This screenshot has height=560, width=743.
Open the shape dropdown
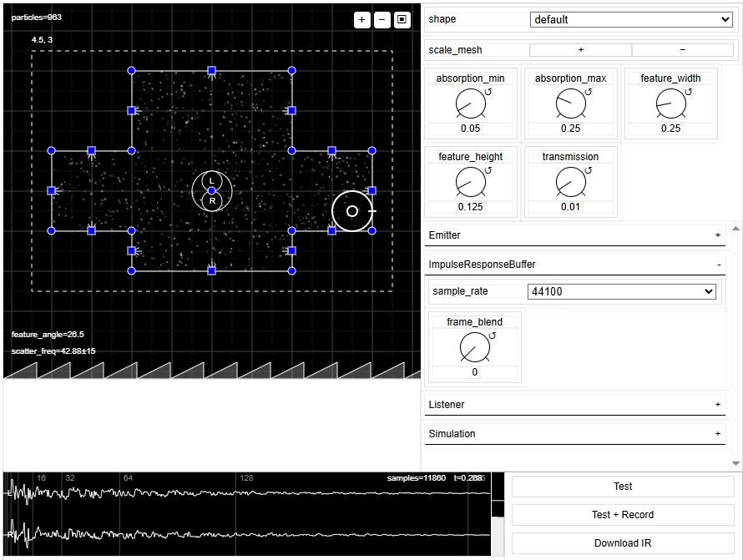click(631, 19)
